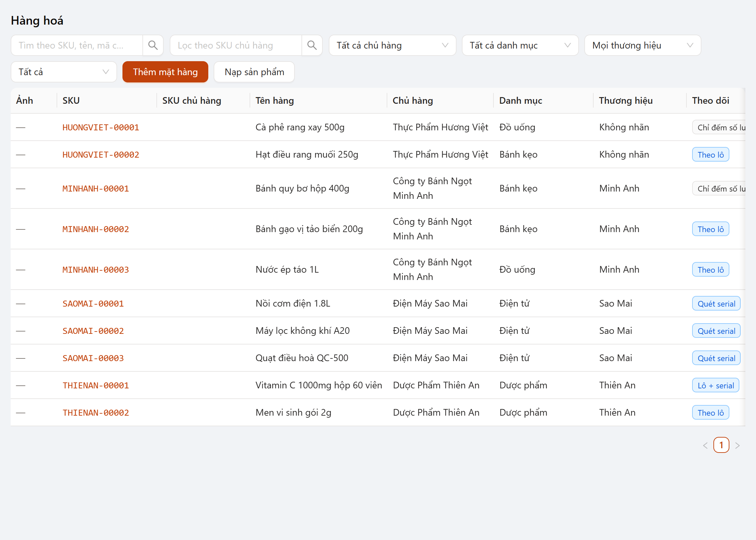Open the SAOMAI-00003 SKU link
Image resolution: width=756 pixels, height=540 pixels.
[x=93, y=358]
